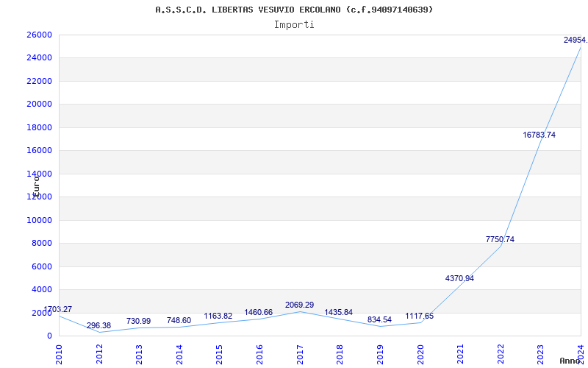The image size is (588, 368).
Task: Select the 1117.65 data label
Action: pyautogui.click(x=419, y=316)
